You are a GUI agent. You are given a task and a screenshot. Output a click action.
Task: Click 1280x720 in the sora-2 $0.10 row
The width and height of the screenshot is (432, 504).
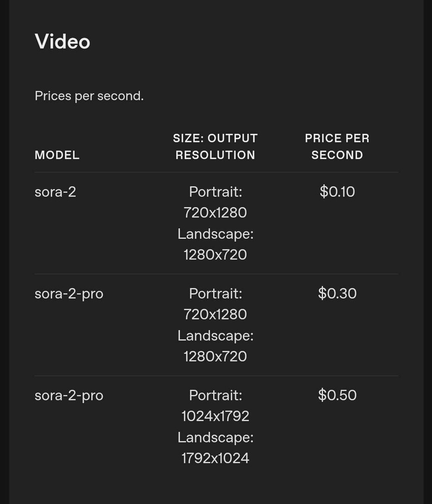click(215, 255)
